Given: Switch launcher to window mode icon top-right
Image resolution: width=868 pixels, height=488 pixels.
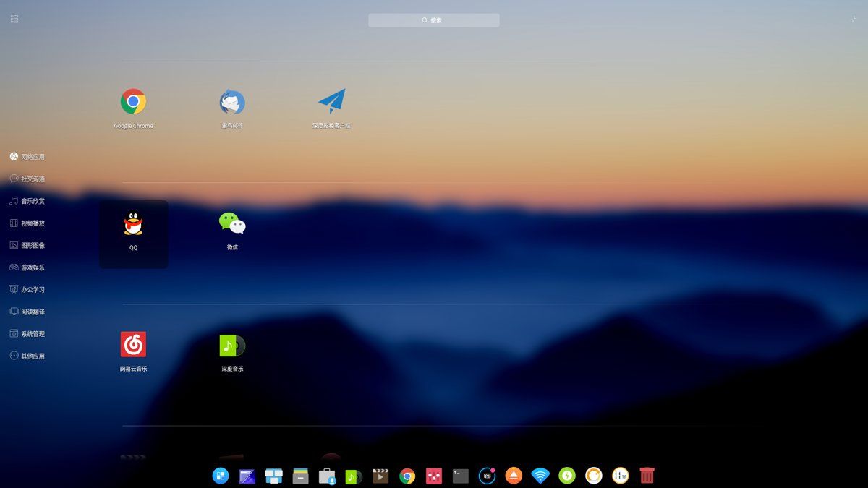Looking at the screenshot, I should pos(854,19).
